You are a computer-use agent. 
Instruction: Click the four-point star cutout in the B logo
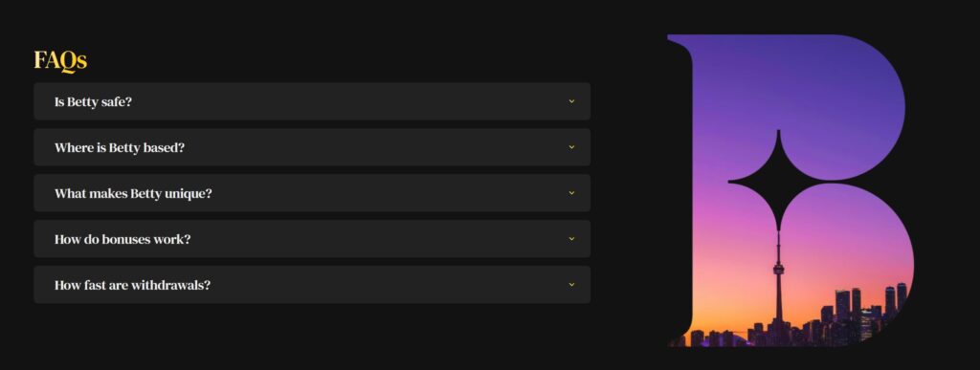tap(778, 181)
